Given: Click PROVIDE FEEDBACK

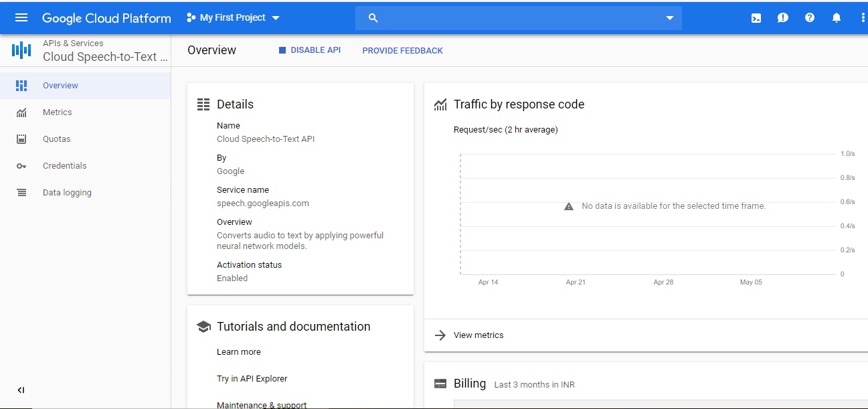Looking at the screenshot, I should tap(402, 50).
